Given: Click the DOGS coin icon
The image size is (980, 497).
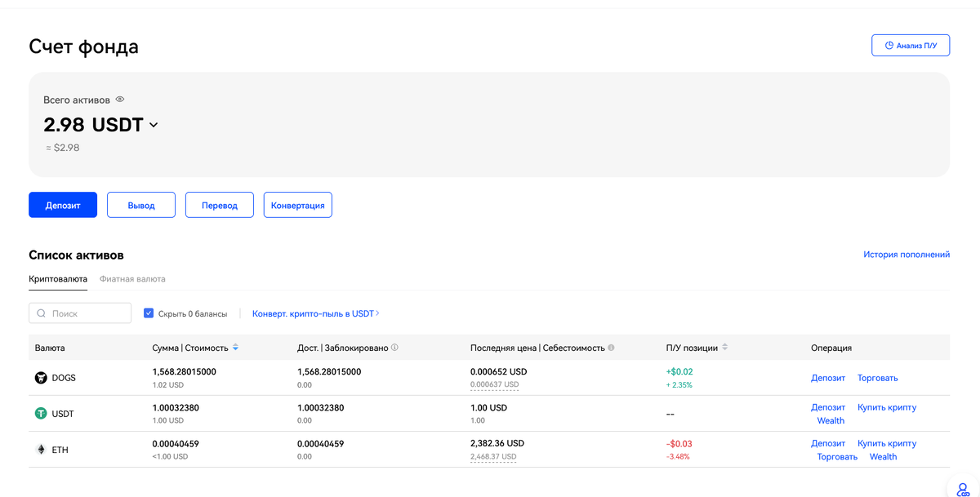Looking at the screenshot, I should 41,378.
